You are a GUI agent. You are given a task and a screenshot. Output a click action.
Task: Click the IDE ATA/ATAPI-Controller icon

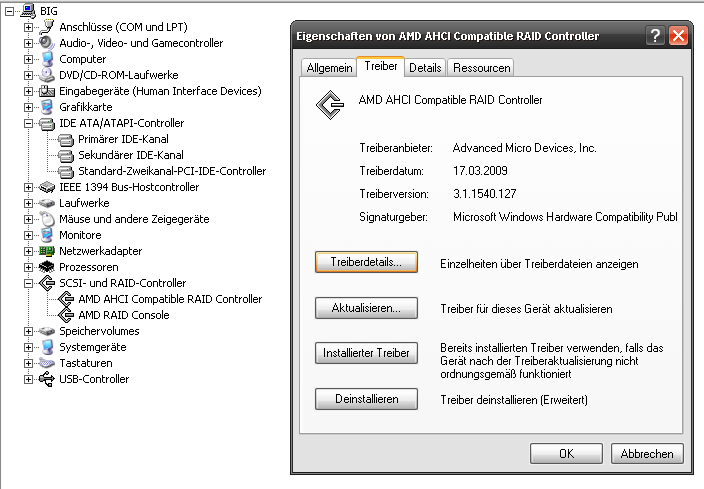pyautogui.click(x=47, y=123)
